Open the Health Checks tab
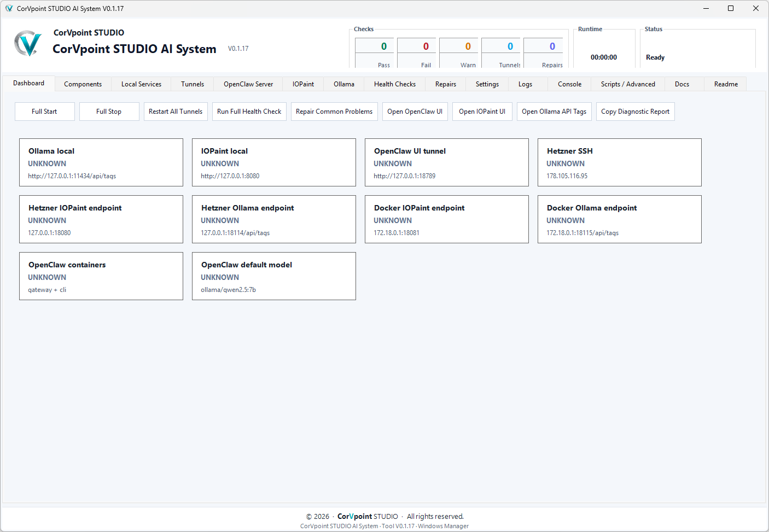The height and width of the screenshot is (532, 769). pos(395,84)
